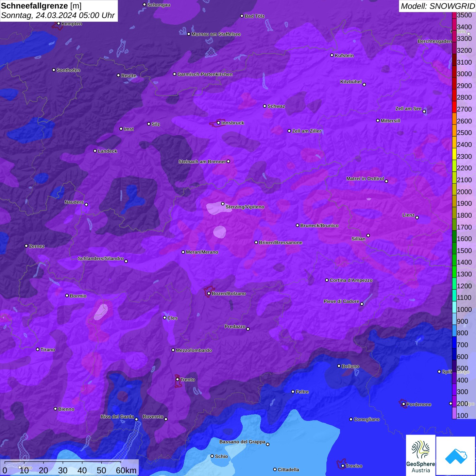Click the Cittadella label
476x476 pixels.
coord(289,470)
